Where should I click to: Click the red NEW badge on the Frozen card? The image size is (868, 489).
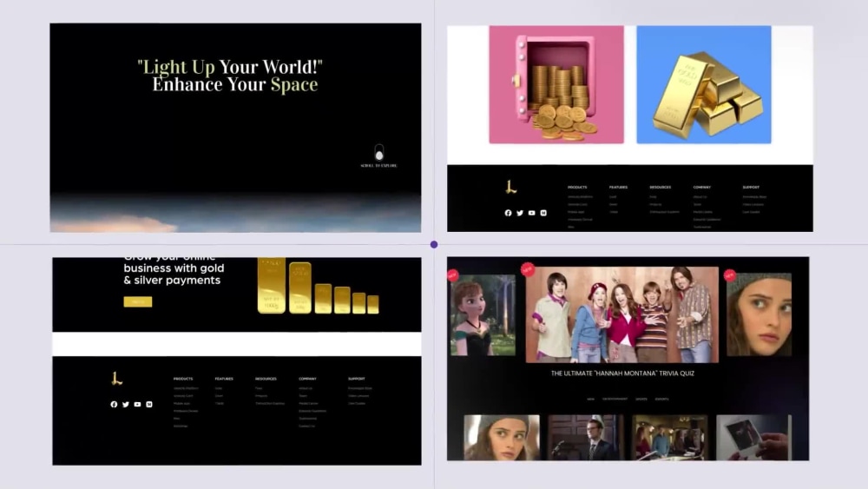pos(453,274)
